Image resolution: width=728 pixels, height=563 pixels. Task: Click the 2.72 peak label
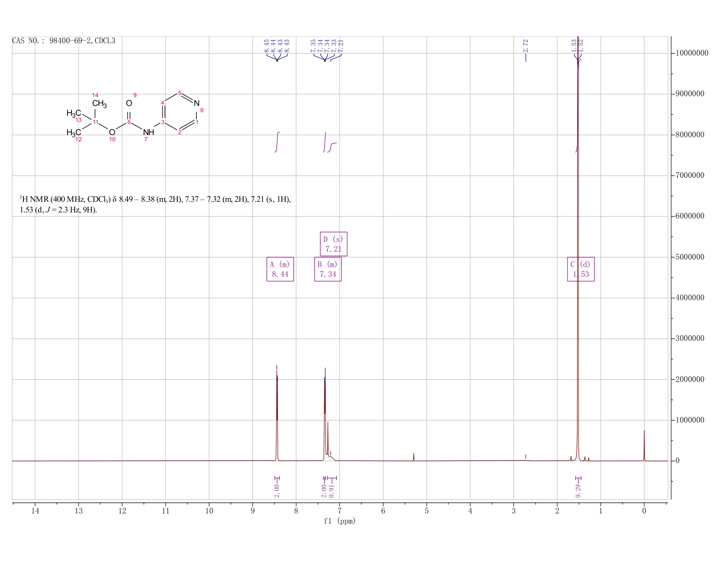(x=525, y=45)
